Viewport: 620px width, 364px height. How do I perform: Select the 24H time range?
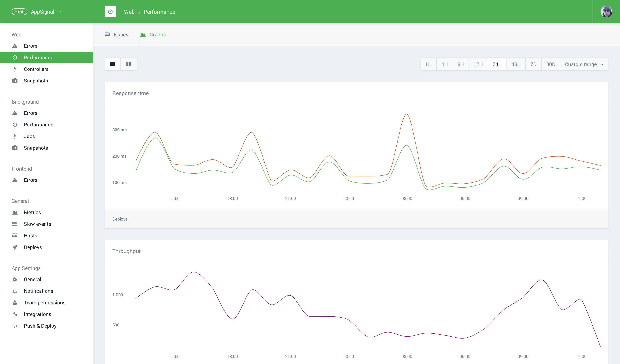497,64
